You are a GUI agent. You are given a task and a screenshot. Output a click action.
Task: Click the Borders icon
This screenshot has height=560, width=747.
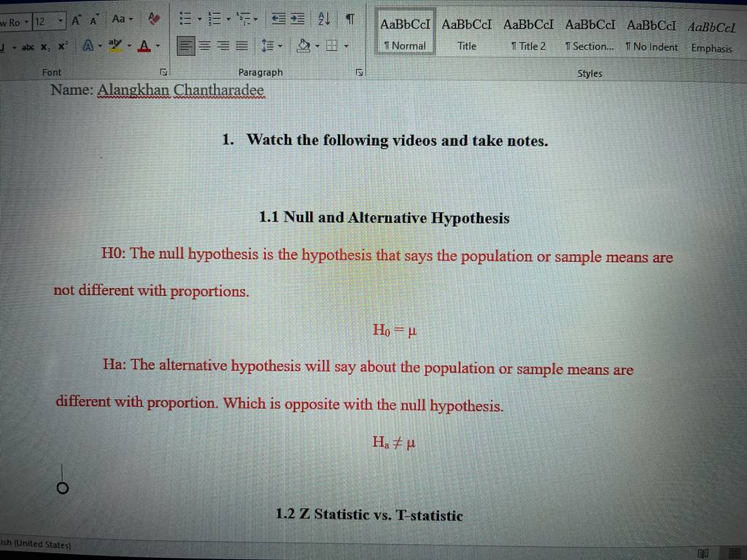tap(332, 46)
